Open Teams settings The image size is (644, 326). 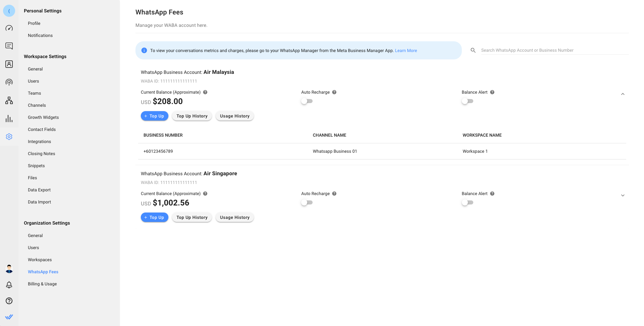[x=34, y=93]
